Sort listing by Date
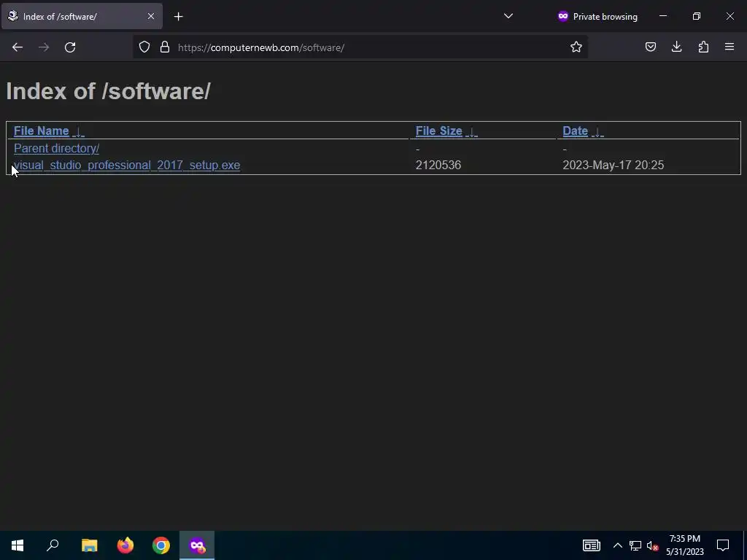747x560 pixels. (575, 131)
